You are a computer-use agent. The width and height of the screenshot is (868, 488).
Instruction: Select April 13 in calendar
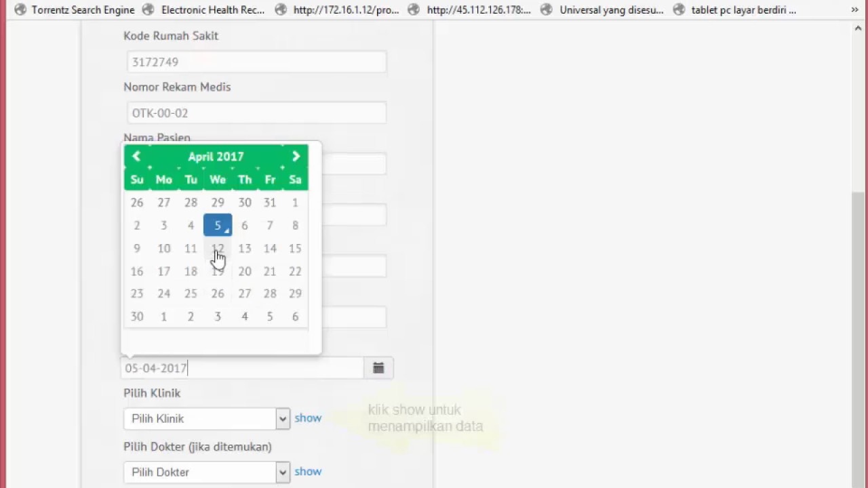pos(245,248)
